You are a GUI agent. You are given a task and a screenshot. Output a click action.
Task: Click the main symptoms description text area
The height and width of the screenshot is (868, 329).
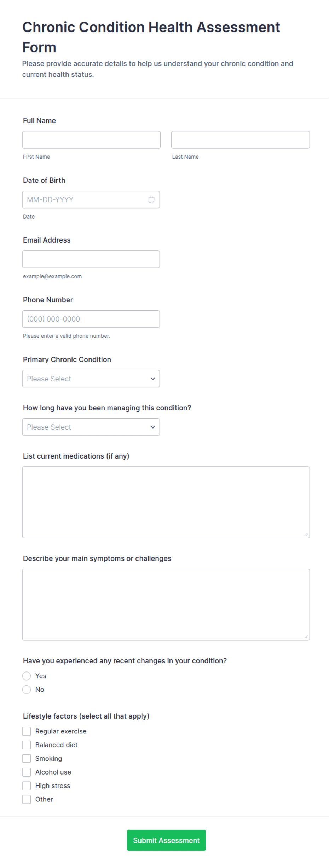[166, 605]
